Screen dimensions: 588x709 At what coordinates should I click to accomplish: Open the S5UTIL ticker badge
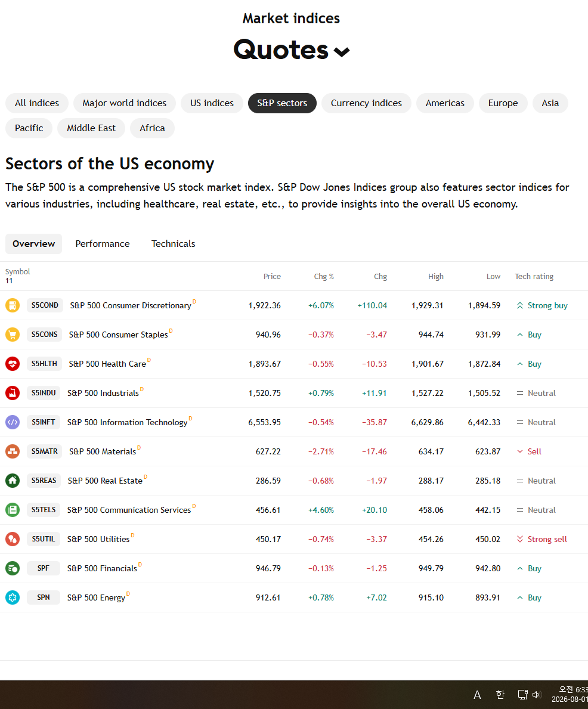click(x=44, y=539)
